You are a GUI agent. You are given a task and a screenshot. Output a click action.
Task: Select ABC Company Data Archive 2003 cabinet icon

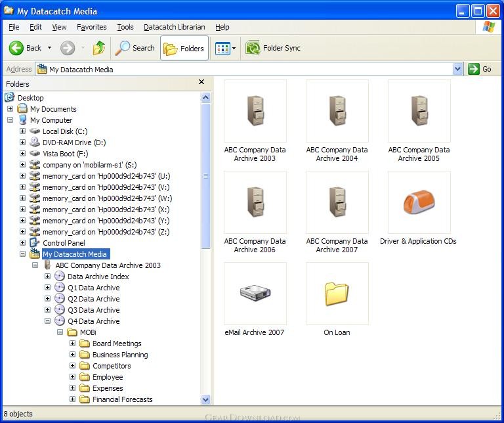pos(255,111)
